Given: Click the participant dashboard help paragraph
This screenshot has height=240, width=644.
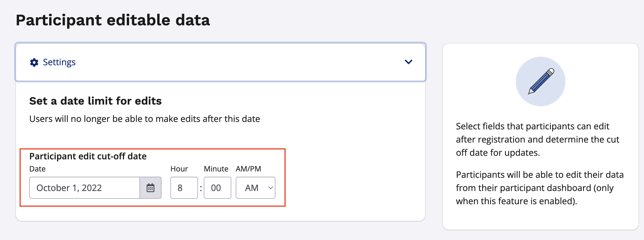Looking at the screenshot, I should click(x=540, y=188).
